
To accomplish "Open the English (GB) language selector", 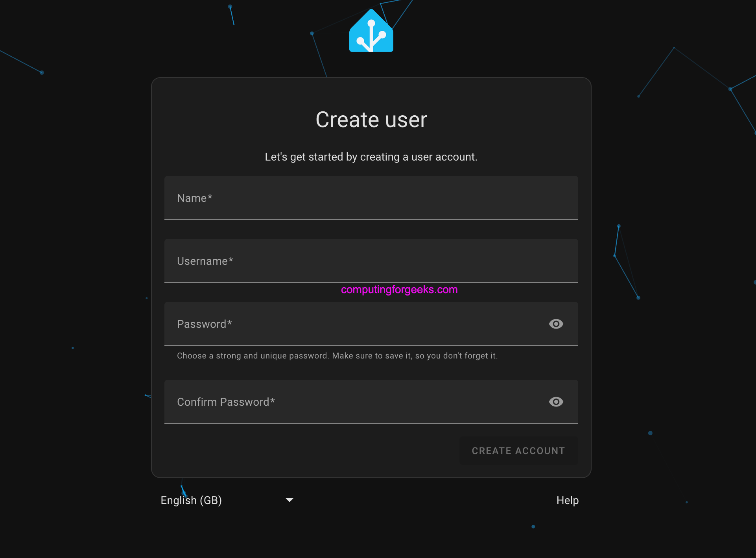I will click(191, 500).
